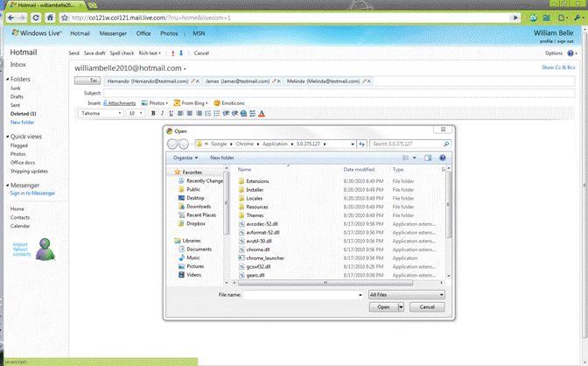Click the Bold formatting button in editor
This screenshot has height=366, width=588.
[152, 113]
